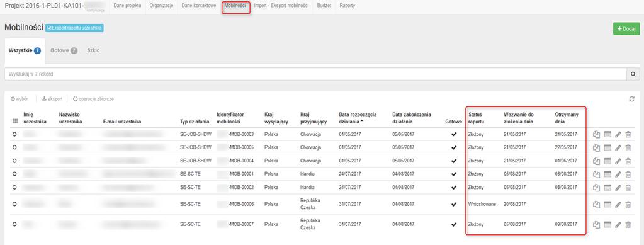The image size is (644, 245).
Task: Edit the MOB-00006 mobility with pencil icon
Action: (x=618, y=204)
